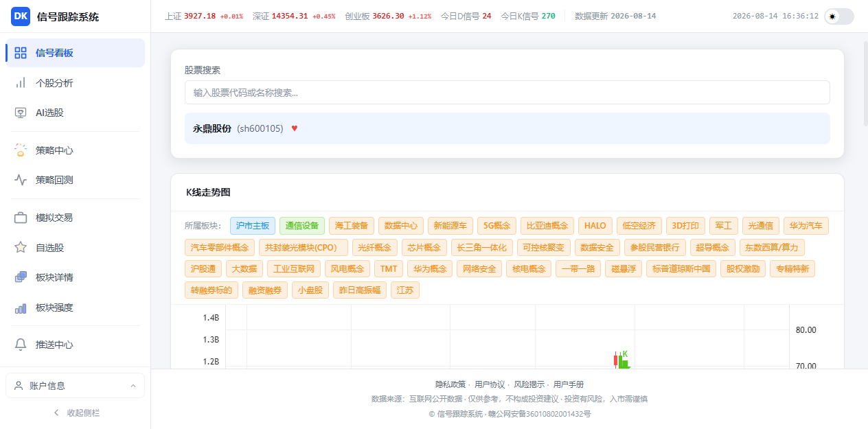
Task: Open the 风险揭示 footer link
Action: 529,384
